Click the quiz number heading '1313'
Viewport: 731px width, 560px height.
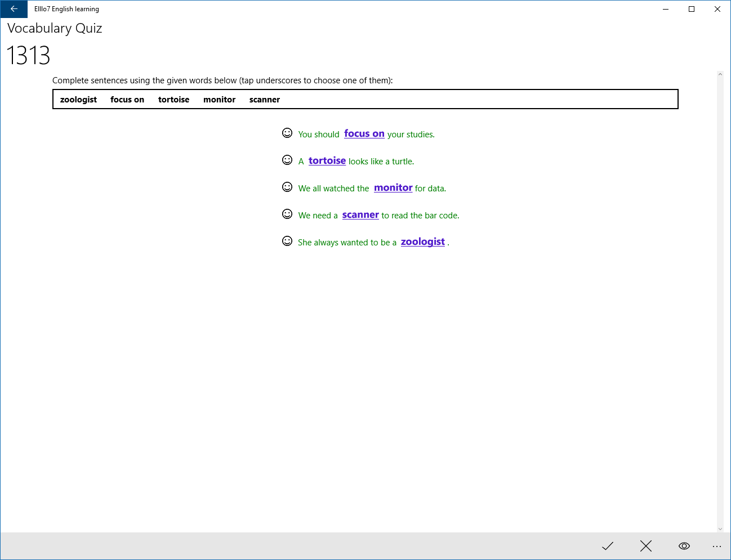point(28,56)
